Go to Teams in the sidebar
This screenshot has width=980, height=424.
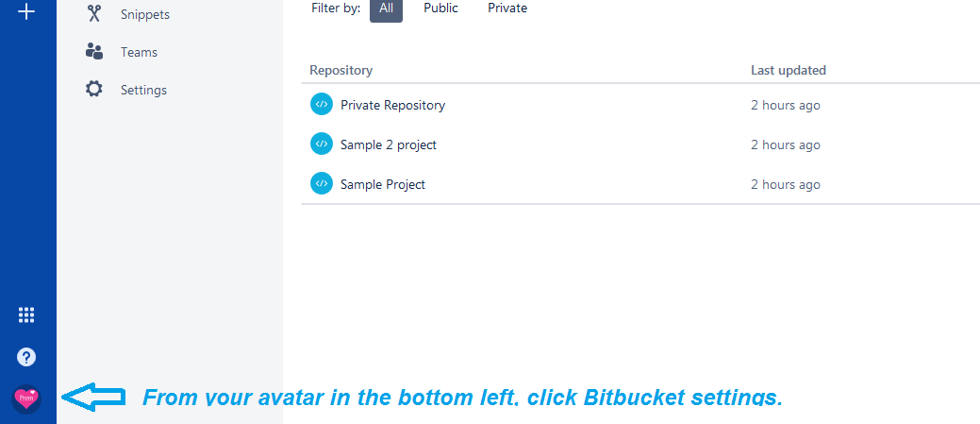tap(139, 52)
